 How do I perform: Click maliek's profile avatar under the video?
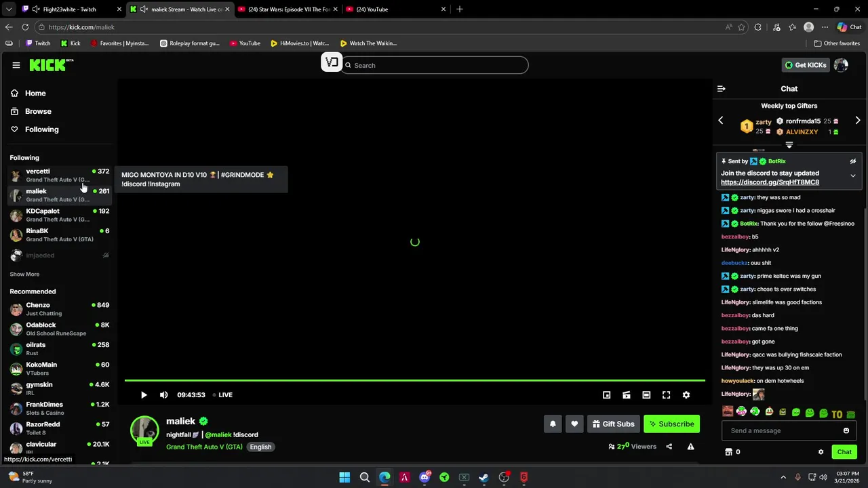[144, 430]
